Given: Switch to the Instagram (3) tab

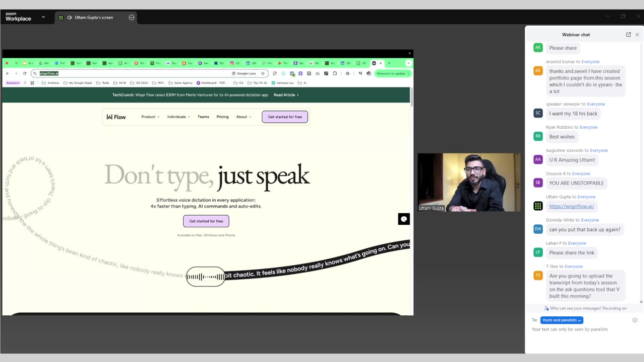Looking at the screenshot, I should tap(234, 63).
